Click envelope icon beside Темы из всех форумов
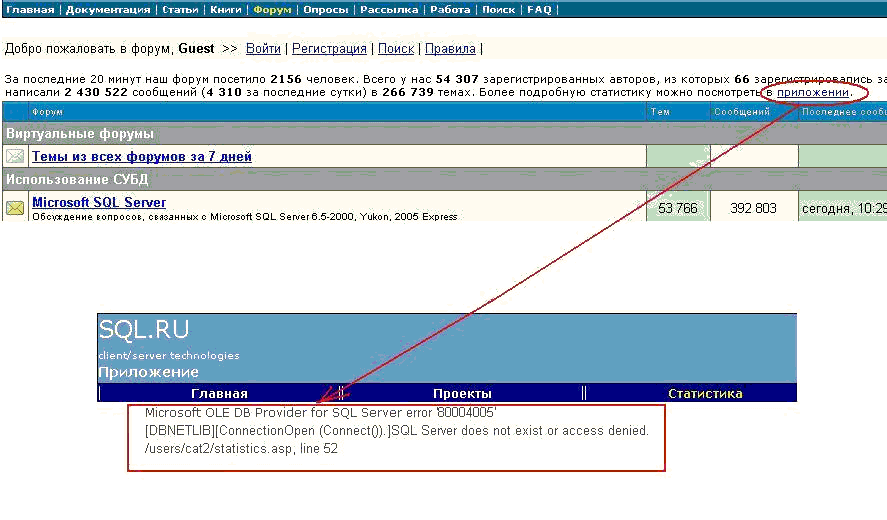This screenshot has width=887, height=520. [x=15, y=156]
